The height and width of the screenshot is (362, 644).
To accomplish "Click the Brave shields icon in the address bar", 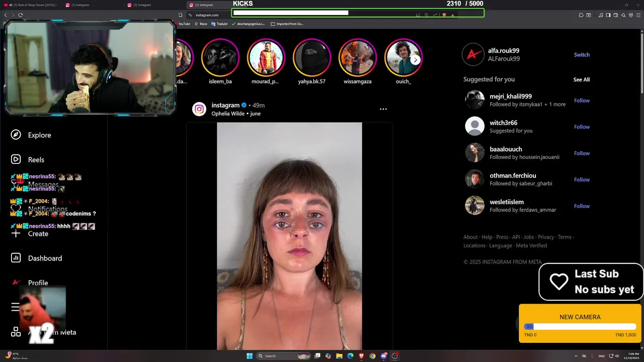I will pos(444,15).
